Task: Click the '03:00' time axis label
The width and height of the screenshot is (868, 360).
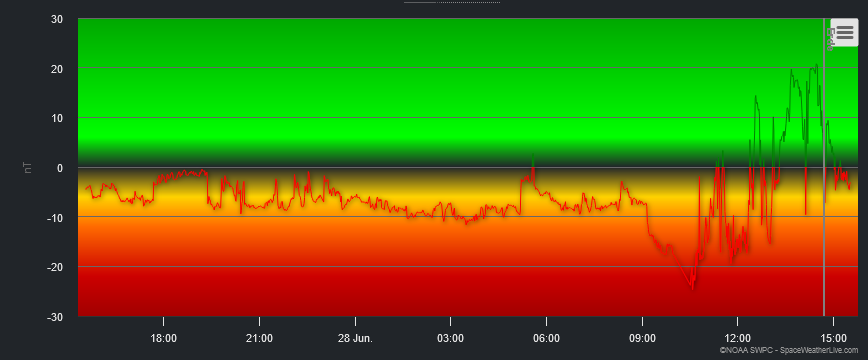Action: [x=451, y=338]
